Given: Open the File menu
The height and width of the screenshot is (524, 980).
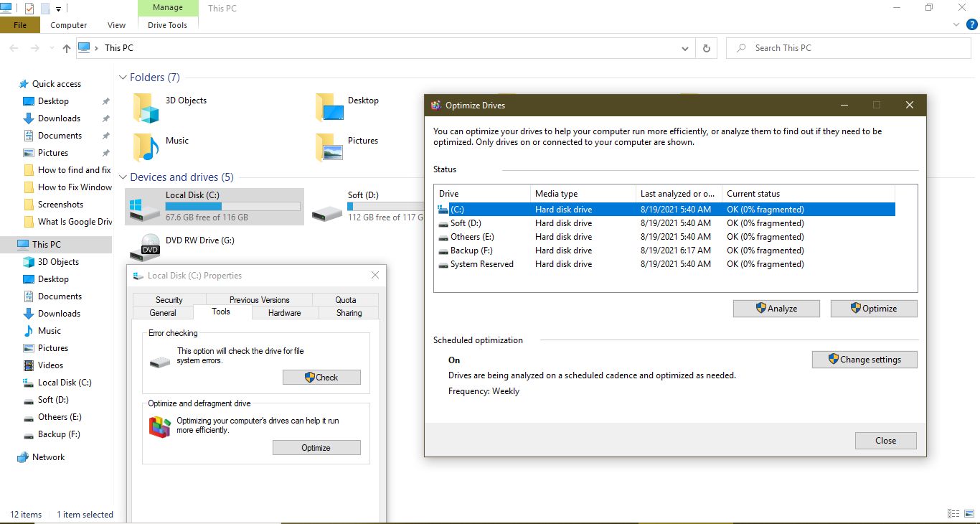Looking at the screenshot, I should click(20, 25).
